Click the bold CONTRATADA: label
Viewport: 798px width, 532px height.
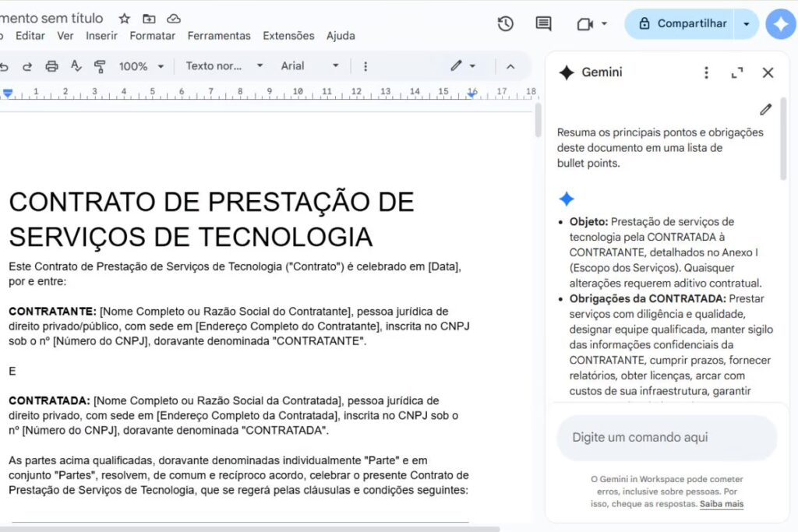pyautogui.click(x=49, y=401)
